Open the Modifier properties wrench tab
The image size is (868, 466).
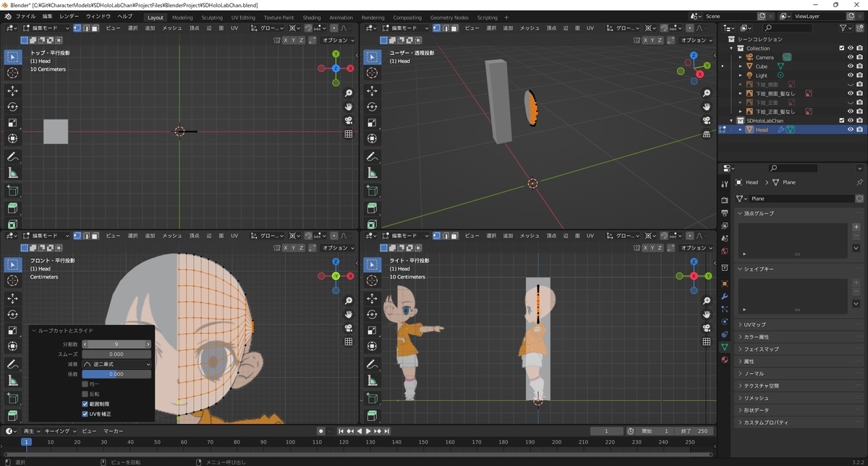pyautogui.click(x=725, y=297)
